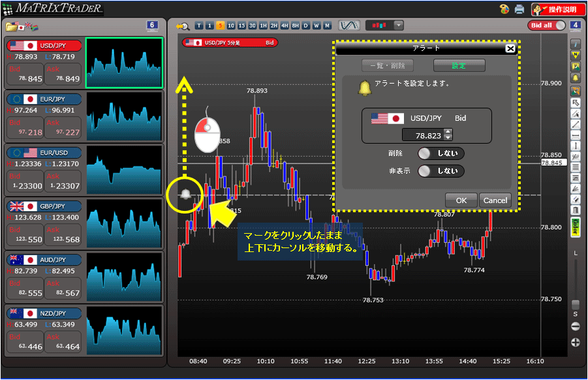Select the 30 minute timeframe

click(x=253, y=25)
